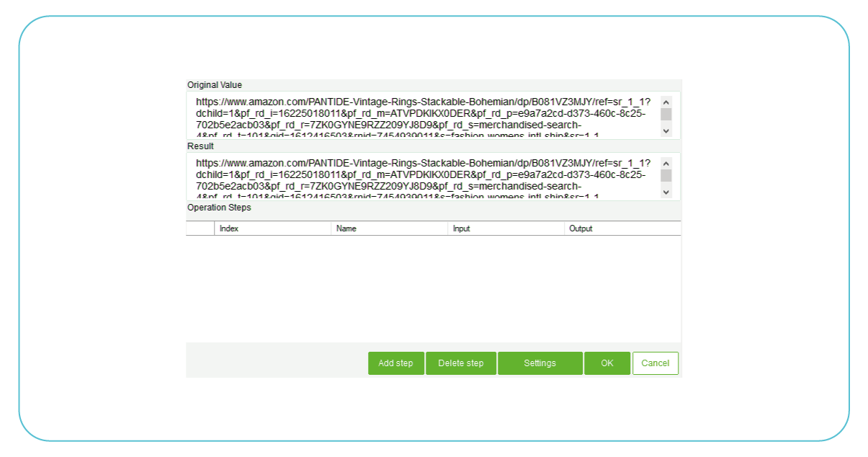Select the Input column header

click(x=506, y=228)
